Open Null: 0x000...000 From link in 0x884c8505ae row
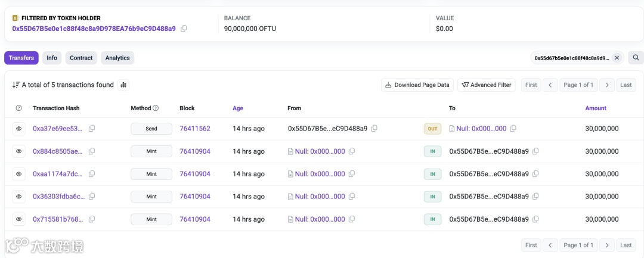 [x=320, y=151]
